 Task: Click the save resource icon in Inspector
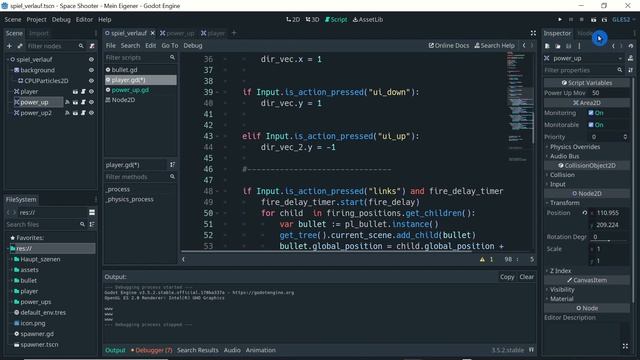coord(568,46)
